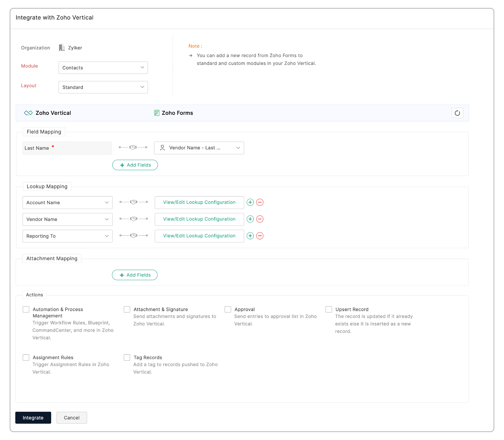The image size is (504, 440).
Task: Click the refresh icon in the connection bar
Action: [x=457, y=113]
